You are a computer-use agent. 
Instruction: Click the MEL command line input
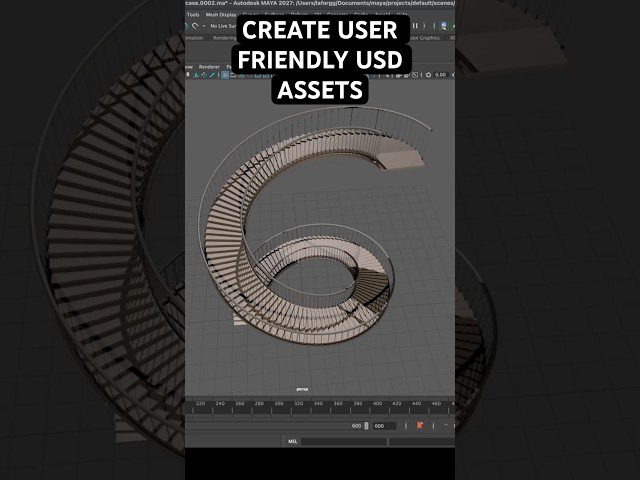344,442
